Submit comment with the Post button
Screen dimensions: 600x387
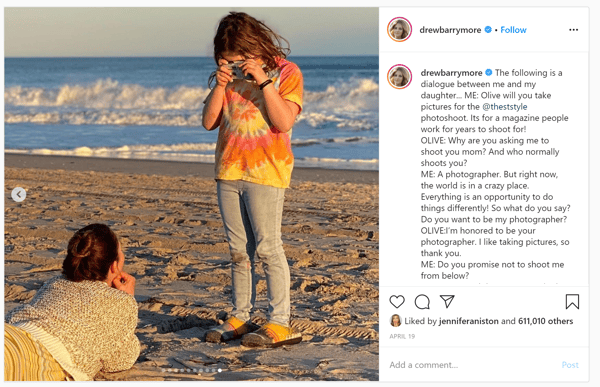(x=570, y=365)
